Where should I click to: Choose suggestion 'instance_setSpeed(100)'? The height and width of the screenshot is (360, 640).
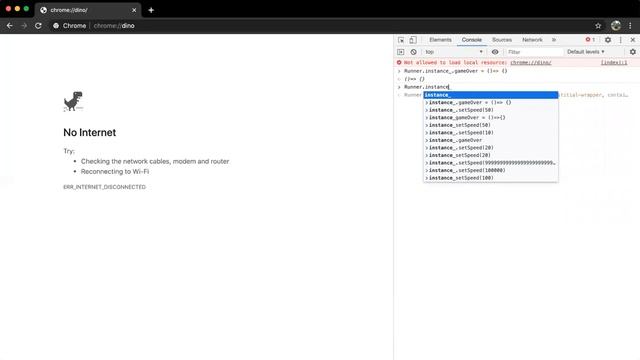coord(491,178)
